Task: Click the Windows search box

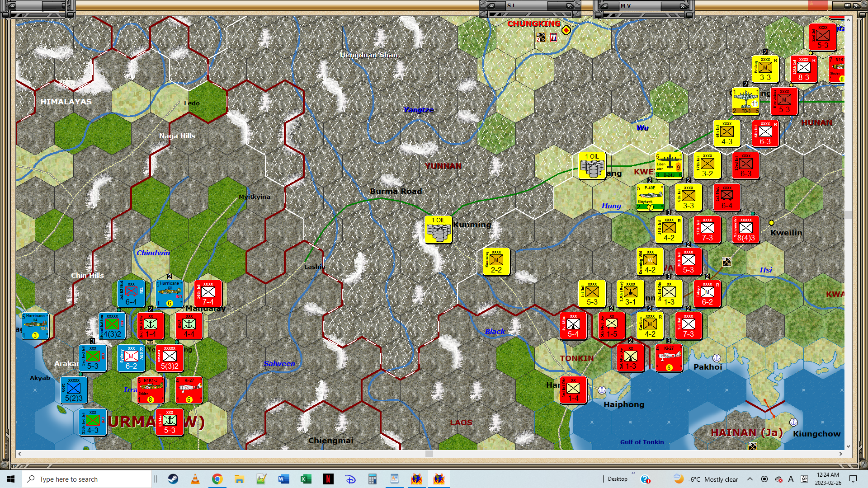Action: coord(87,479)
